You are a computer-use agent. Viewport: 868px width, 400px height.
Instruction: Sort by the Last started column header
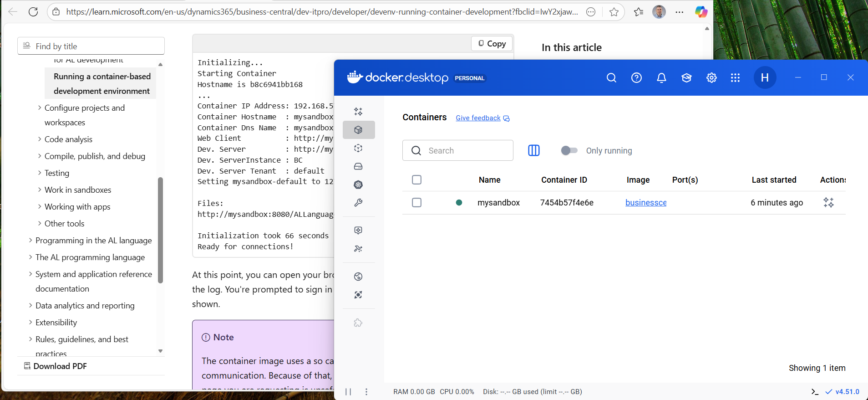pos(774,180)
